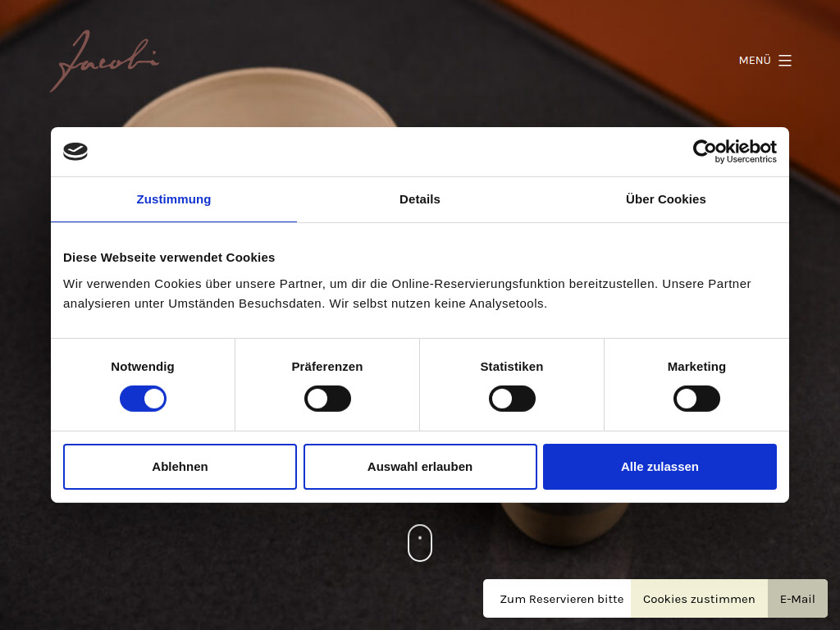The height and width of the screenshot is (630, 840).
Task: Enable the Statistiken toggle
Action: (x=512, y=398)
